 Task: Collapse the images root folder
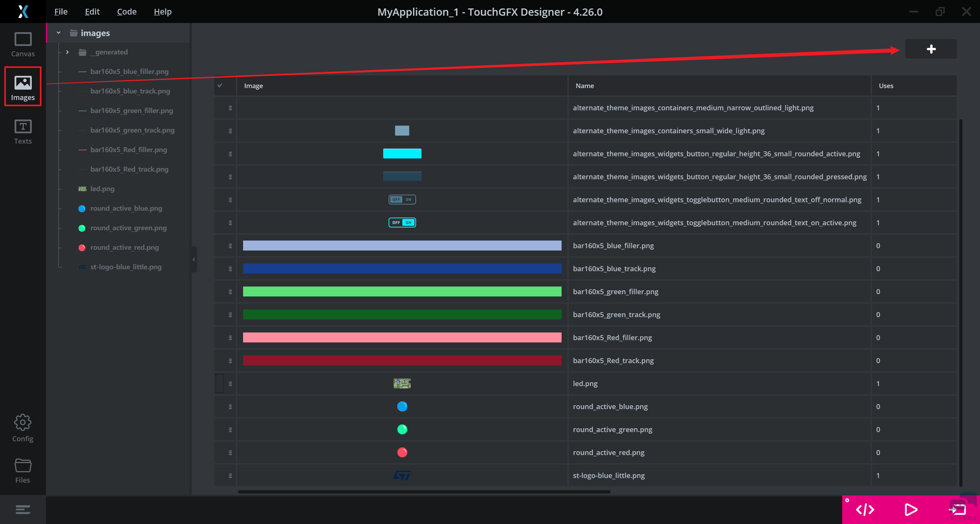click(x=59, y=33)
